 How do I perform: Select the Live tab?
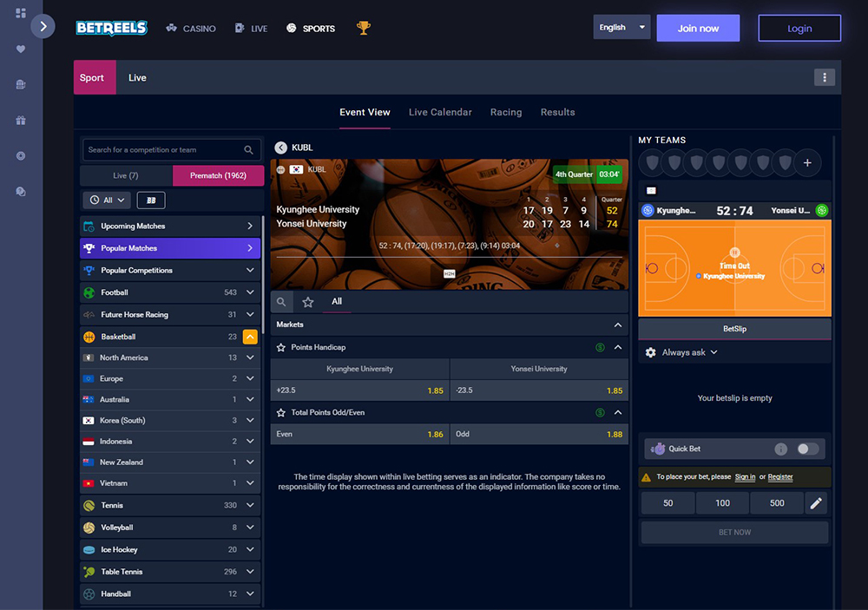click(137, 77)
